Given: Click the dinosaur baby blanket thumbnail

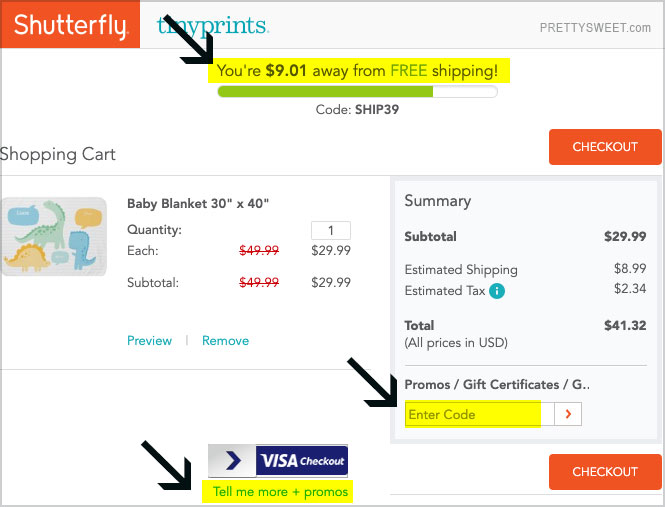Looking at the screenshot, I should [54, 236].
